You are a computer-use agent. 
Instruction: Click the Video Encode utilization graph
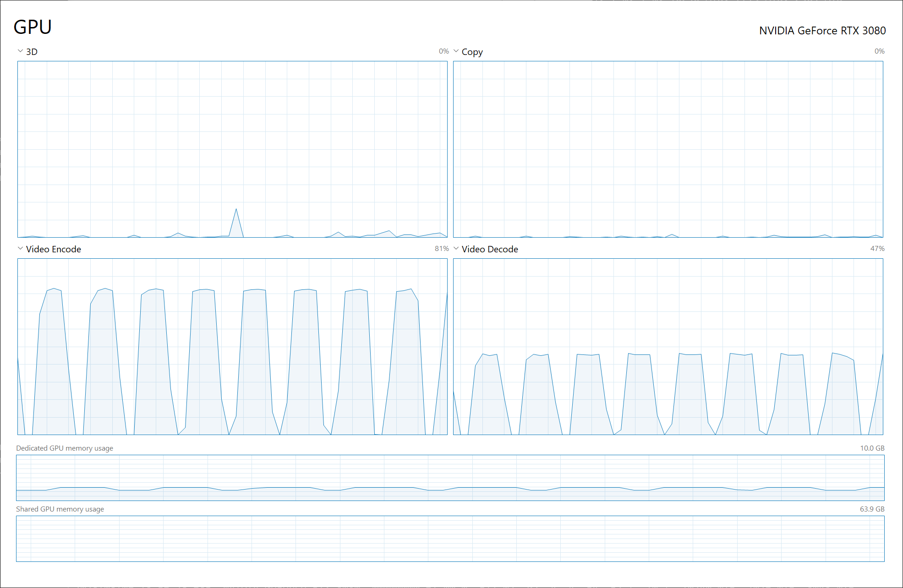[x=232, y=347]
